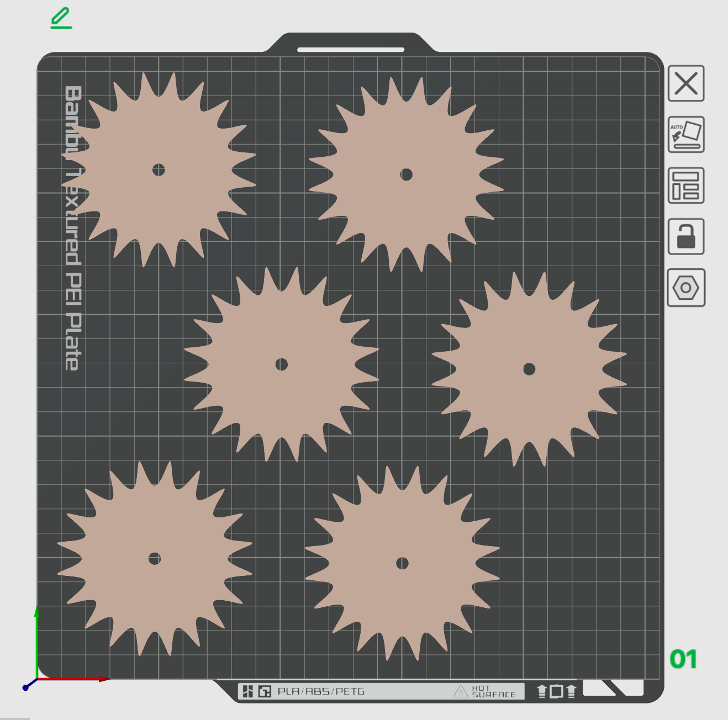Click the PLA/ABS/PETG label on plate edge

(321, 691)
